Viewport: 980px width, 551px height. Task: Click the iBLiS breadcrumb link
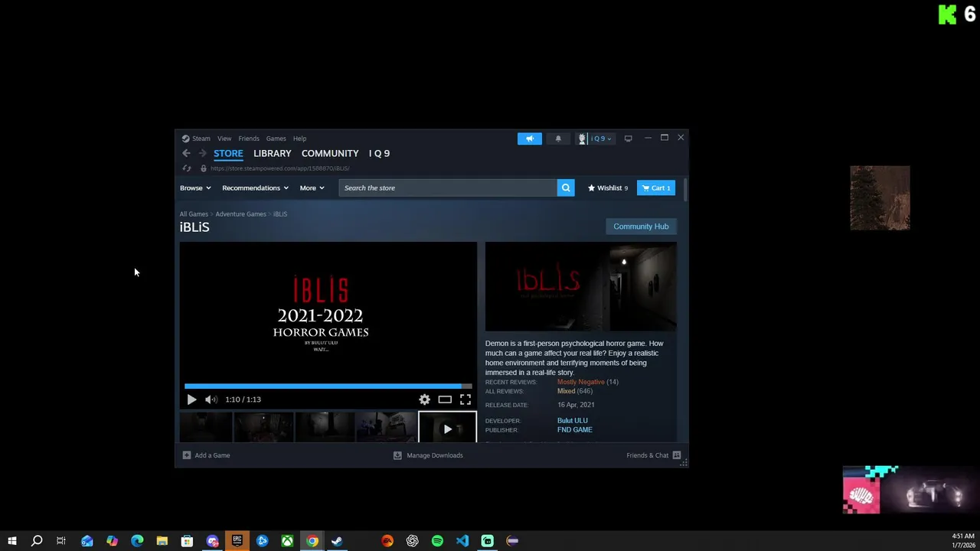[280, 214]
